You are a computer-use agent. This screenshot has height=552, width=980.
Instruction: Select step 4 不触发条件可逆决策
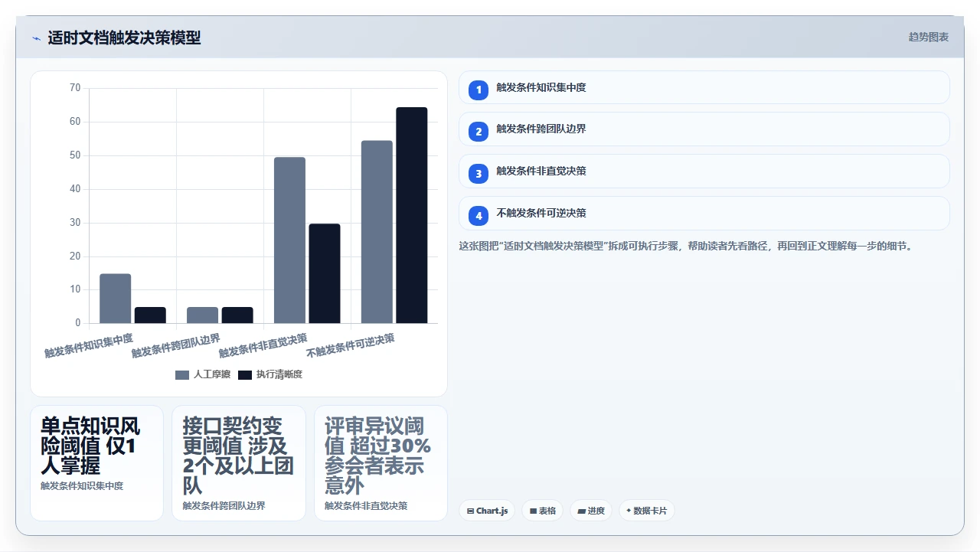coord(704,214)
